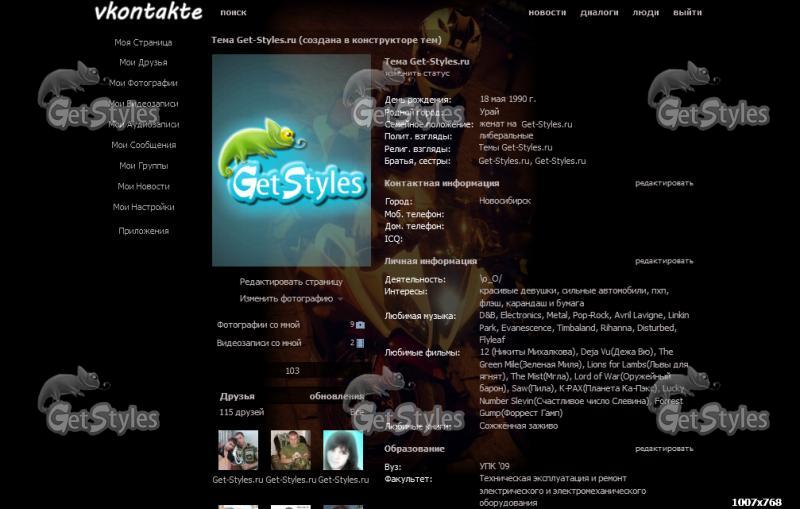Click the university УПК '09
Image resolution: width=800 pixels, height=509 pixels.
[x=494, y=466]
